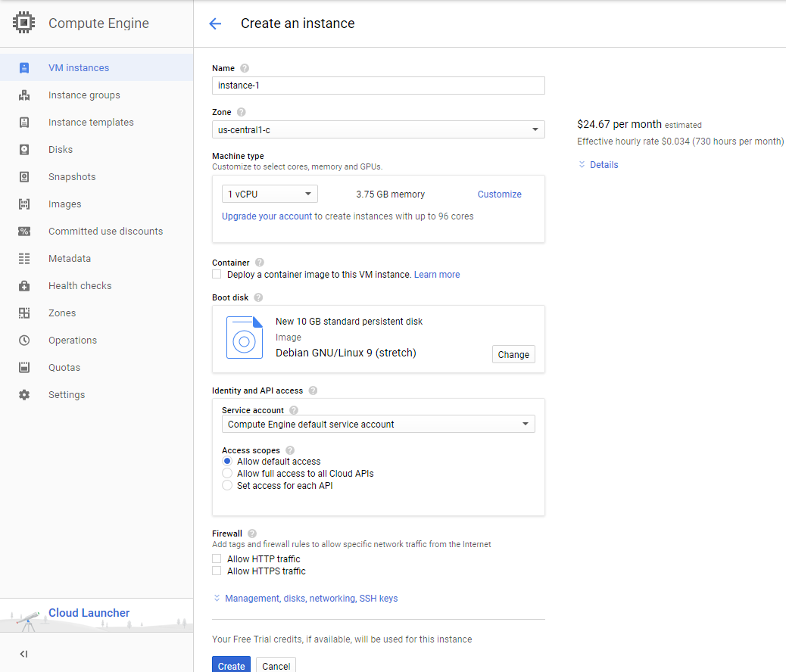This screenshot has height=672, width=786.
Task: Open the Operations section
Action: point(73,341)
